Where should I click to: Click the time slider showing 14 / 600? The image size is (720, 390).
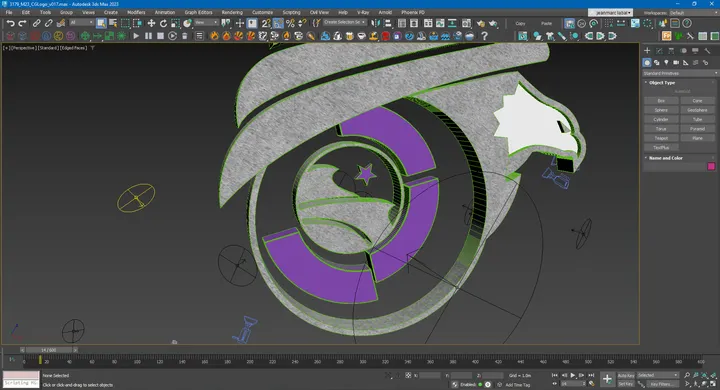(x=49, y=350)
